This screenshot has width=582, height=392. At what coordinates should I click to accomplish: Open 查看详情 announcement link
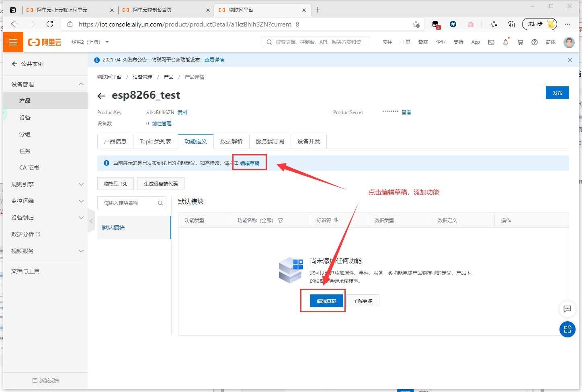[x=214, y=60]
